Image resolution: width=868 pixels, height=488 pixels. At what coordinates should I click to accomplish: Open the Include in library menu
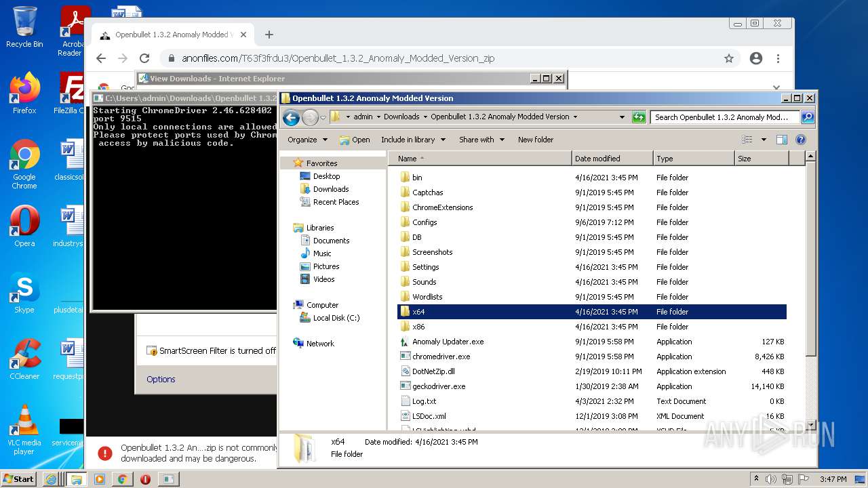(413, 140)
